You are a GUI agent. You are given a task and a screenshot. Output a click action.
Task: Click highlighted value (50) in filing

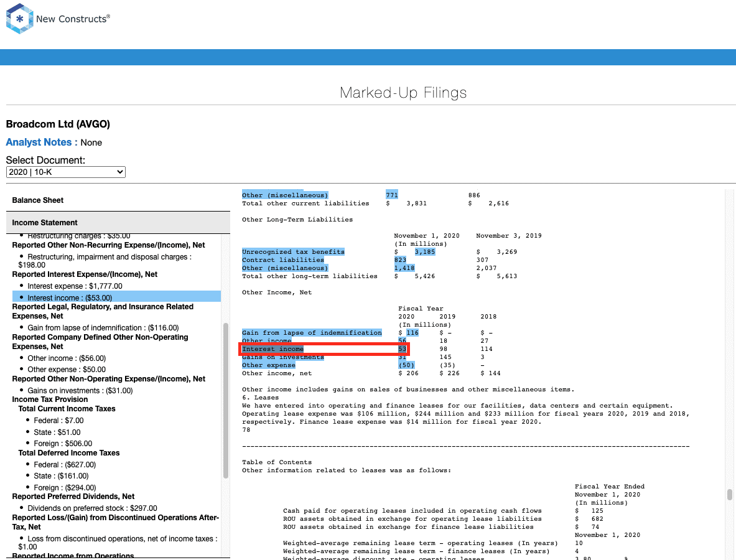tap(406, 365)
